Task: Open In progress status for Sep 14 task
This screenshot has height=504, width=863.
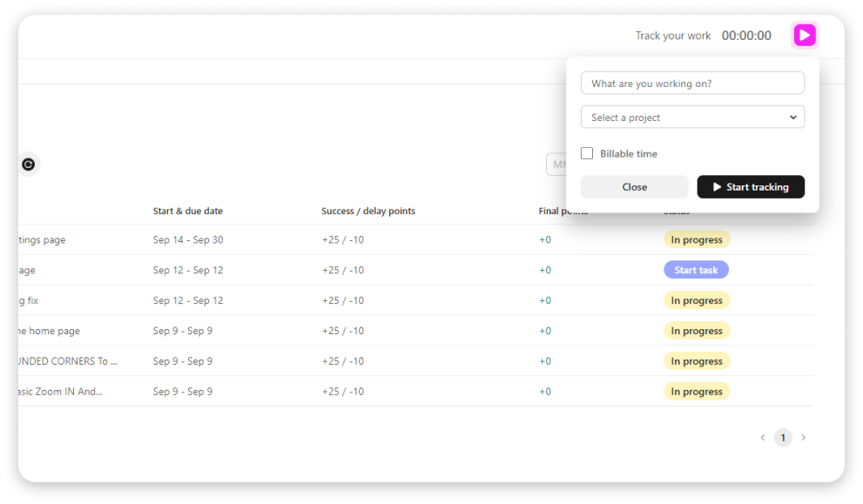Action: 697,239
